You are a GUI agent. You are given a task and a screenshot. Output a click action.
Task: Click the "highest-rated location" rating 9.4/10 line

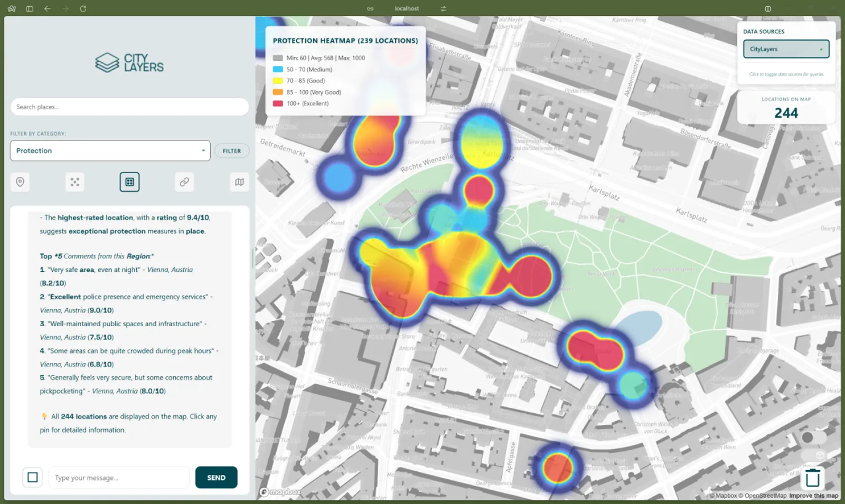pyautogui.click(x=125, y=224)
